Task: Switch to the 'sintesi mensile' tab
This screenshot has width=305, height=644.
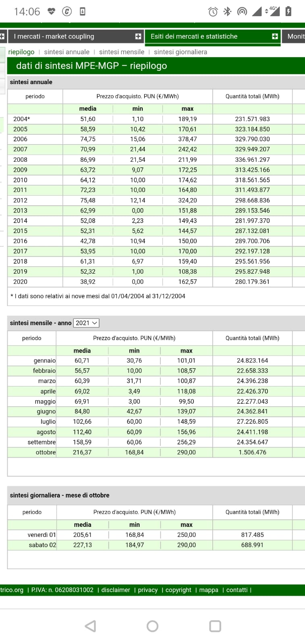Action: point(121,52)
